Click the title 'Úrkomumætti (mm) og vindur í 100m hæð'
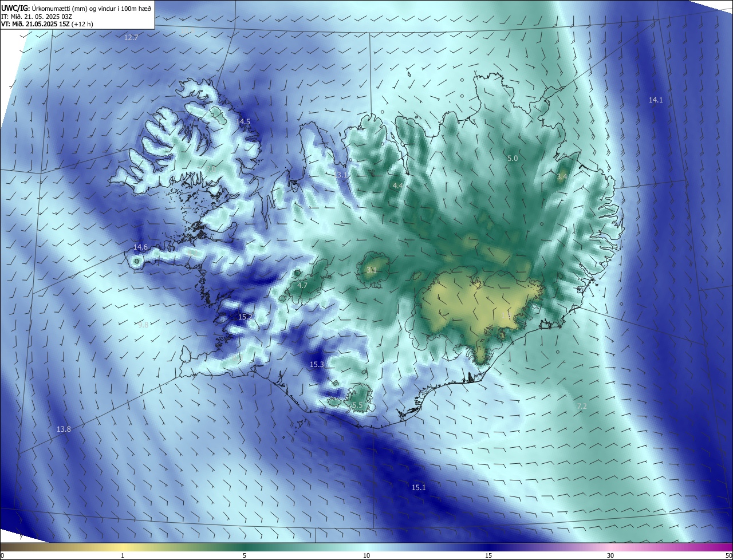 tap(92, 8)
